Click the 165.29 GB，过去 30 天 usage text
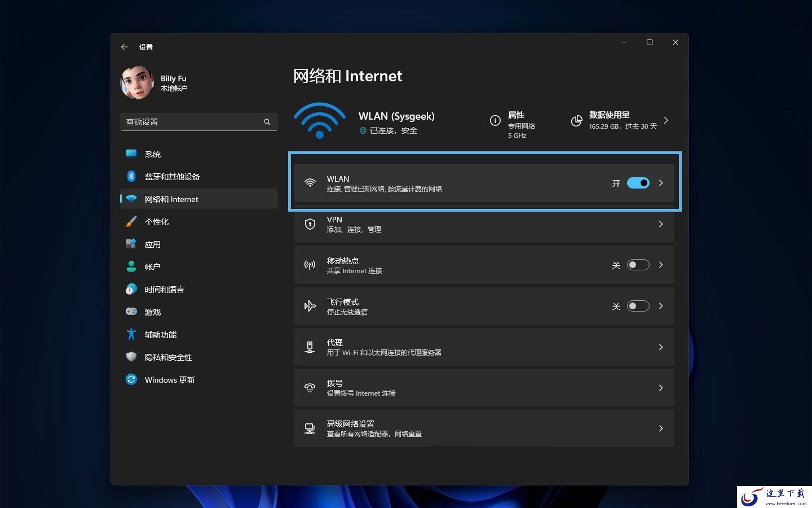 coord(623,126)
